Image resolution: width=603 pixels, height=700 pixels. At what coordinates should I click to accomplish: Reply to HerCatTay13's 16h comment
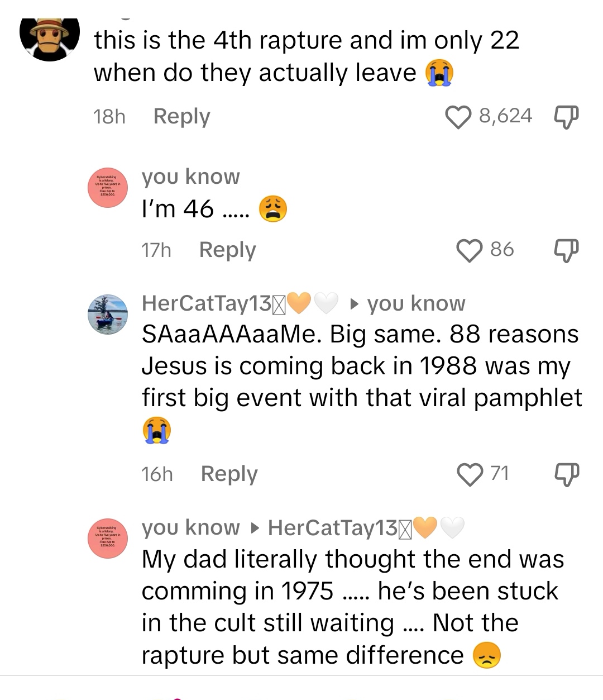click(x=229, y=474)
